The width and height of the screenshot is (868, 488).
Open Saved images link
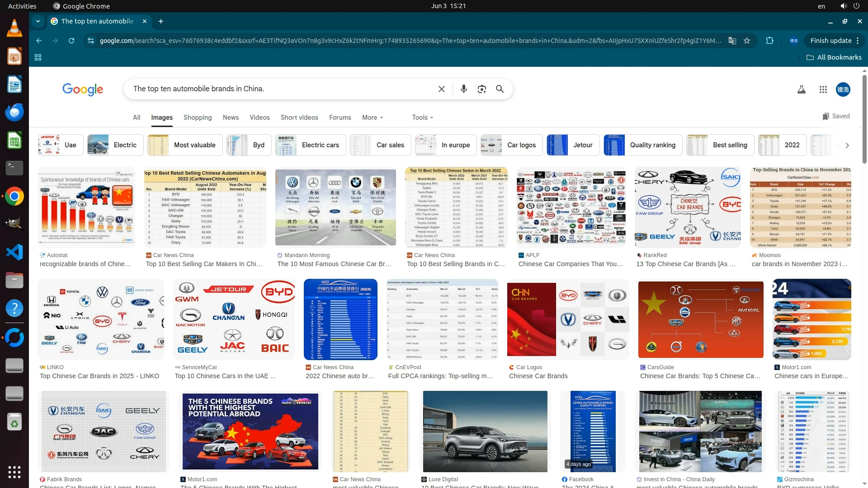(x=836, y=116)
